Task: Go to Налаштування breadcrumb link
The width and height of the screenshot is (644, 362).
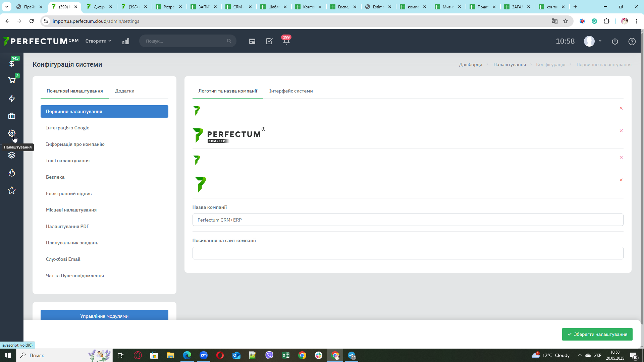Action: 509,64
